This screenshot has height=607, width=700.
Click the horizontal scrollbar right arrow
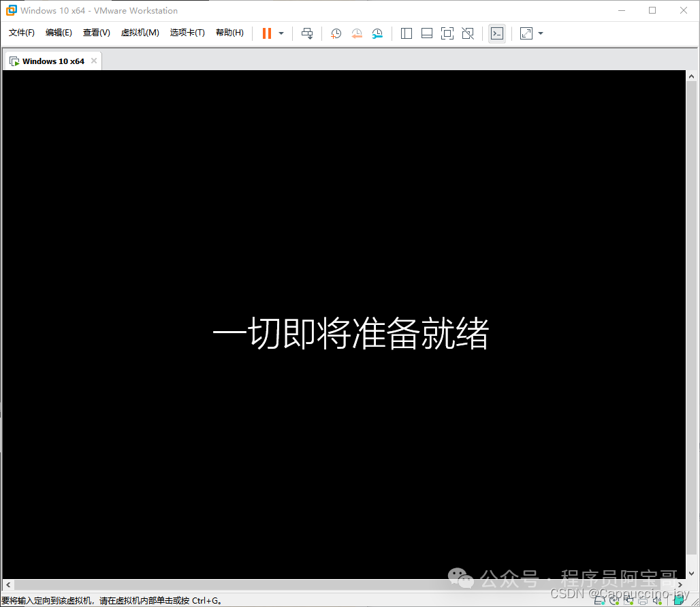click(x=680, y=585)
